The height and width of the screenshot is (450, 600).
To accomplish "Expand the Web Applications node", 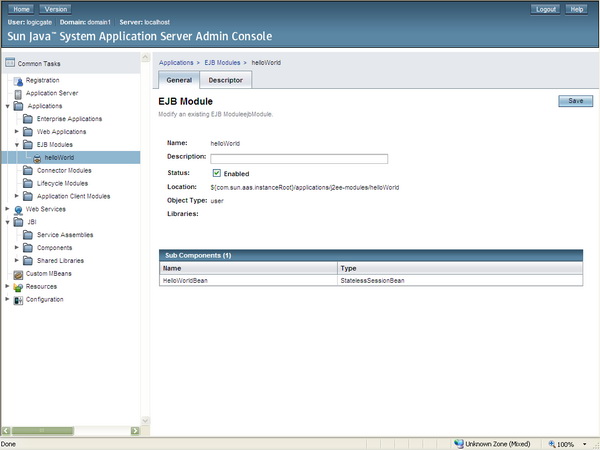I will tap(16, 132).
